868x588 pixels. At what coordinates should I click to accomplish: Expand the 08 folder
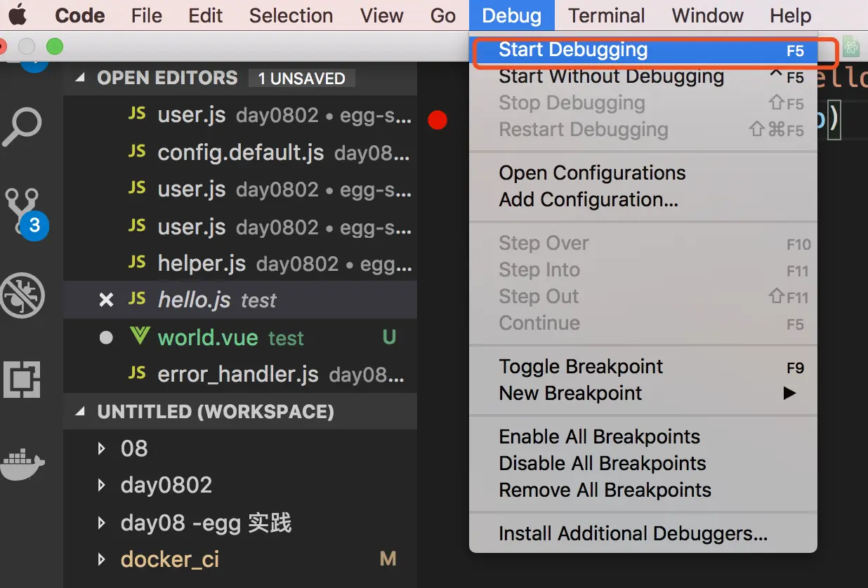(102, 448)
